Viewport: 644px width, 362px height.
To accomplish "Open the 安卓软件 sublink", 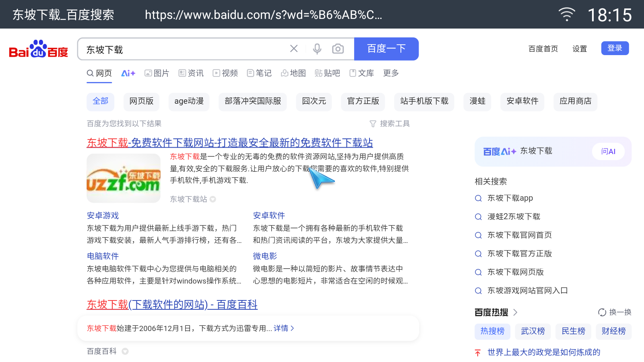I will click(269, 216).
